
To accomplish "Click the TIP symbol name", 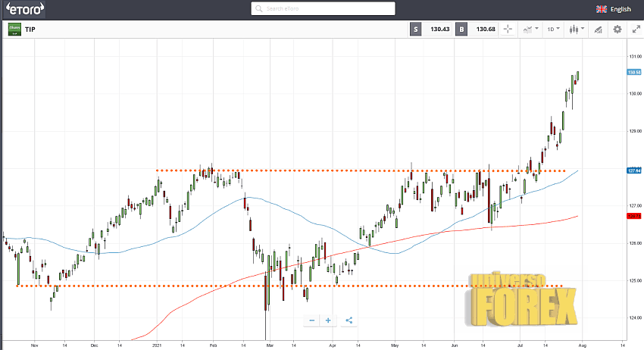I will (30, 30).
